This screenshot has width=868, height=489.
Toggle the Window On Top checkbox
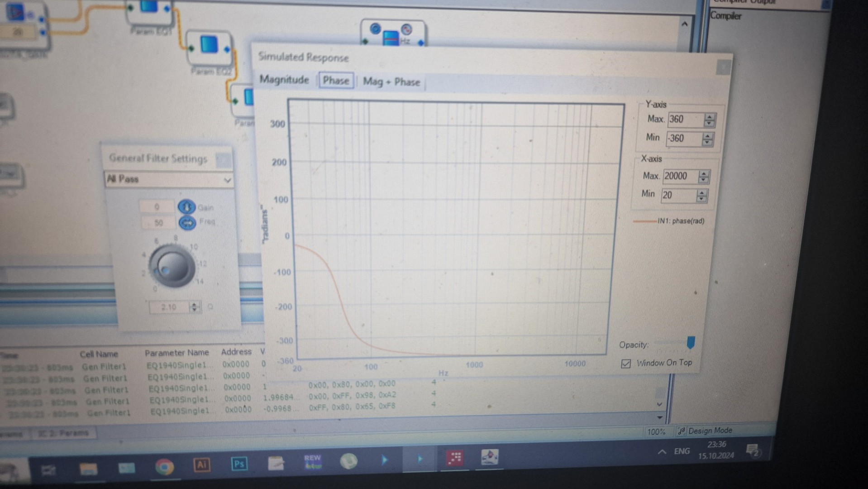(626, 364)
